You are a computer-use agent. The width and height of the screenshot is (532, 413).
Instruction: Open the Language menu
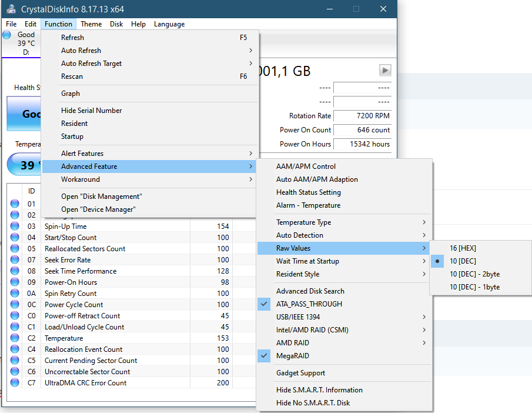point(169,24)
